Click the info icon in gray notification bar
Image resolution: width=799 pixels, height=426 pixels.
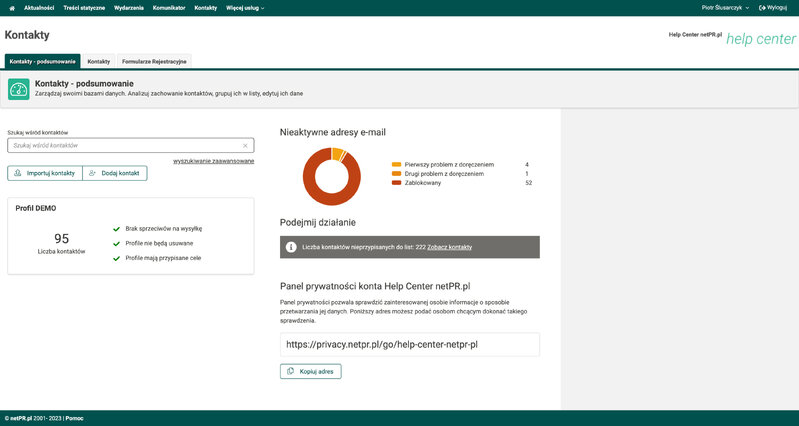(x=291, y=247)
